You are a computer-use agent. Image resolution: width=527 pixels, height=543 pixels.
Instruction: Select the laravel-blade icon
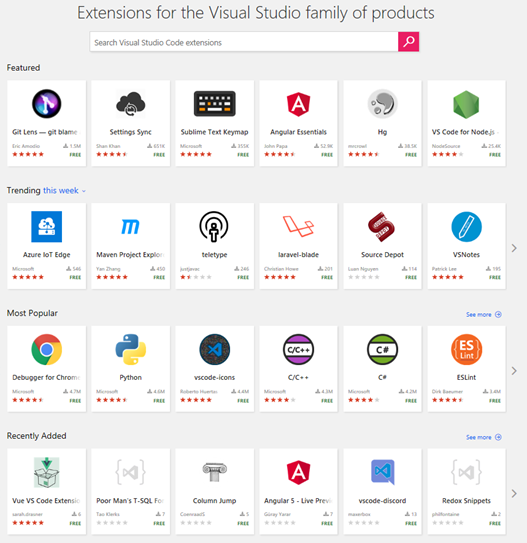[x=298, y=226]
